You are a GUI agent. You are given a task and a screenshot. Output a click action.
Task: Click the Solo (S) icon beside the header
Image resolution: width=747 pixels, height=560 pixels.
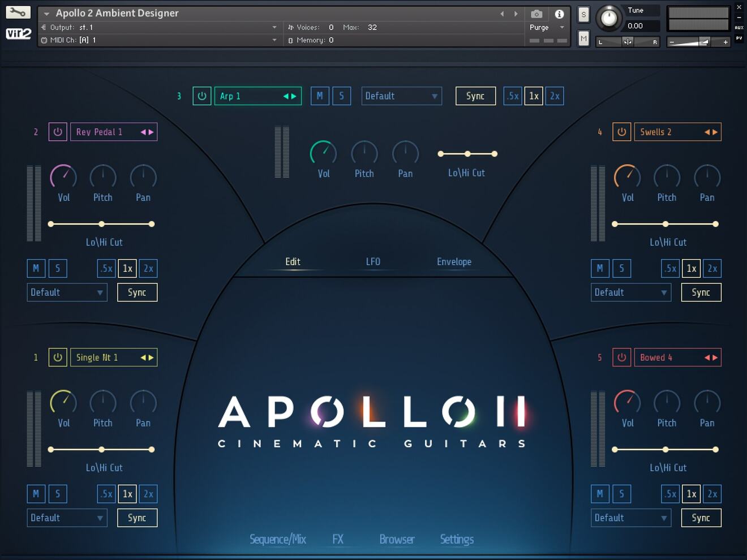[x=583, y=14]
